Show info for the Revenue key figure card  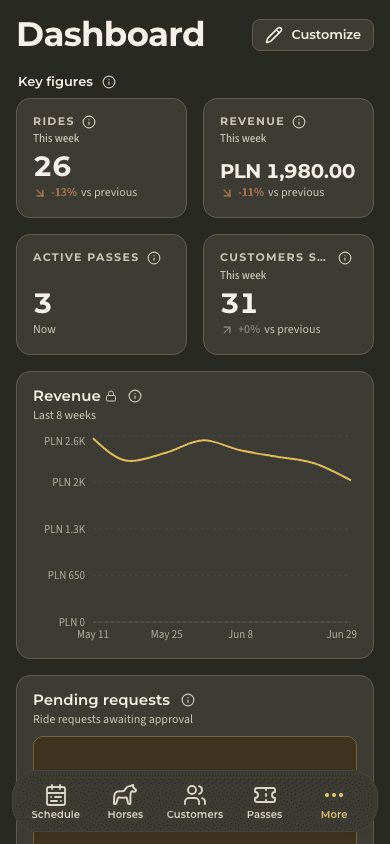coord(299,122)
